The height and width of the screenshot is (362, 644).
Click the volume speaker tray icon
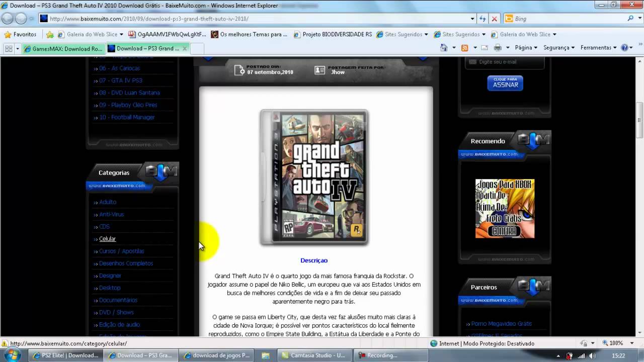click(592, 355)
